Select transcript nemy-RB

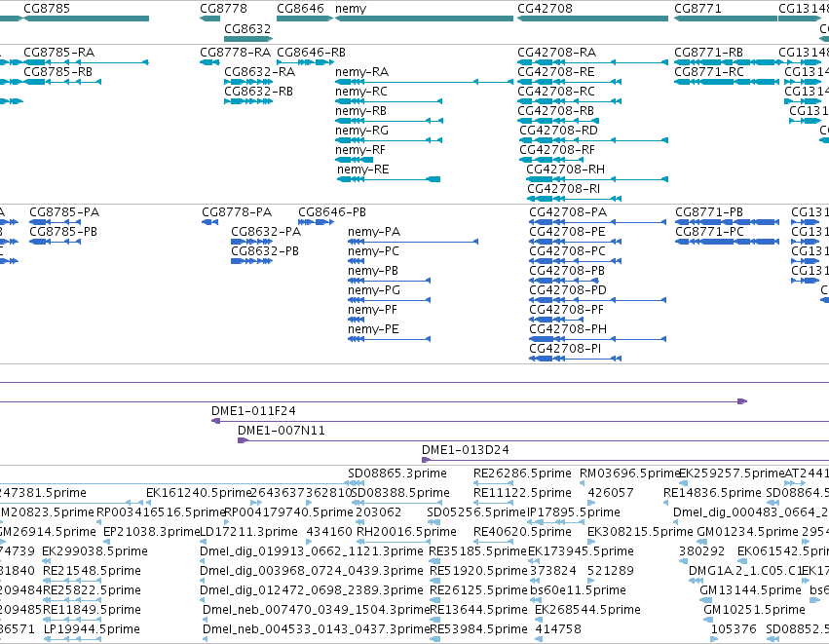point(389,121)
